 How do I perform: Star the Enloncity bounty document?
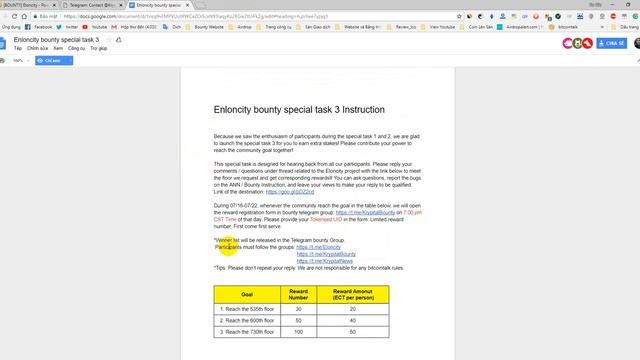tap(109, 40)
